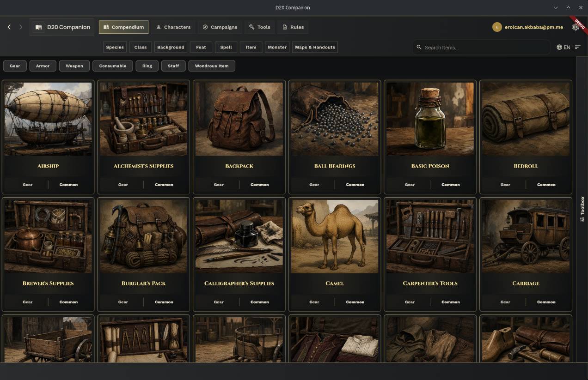Focus the Search Items field
Image resolution: width=588 pixels, height=380 pixels.
pyautogui.click(x=481, y=47)
